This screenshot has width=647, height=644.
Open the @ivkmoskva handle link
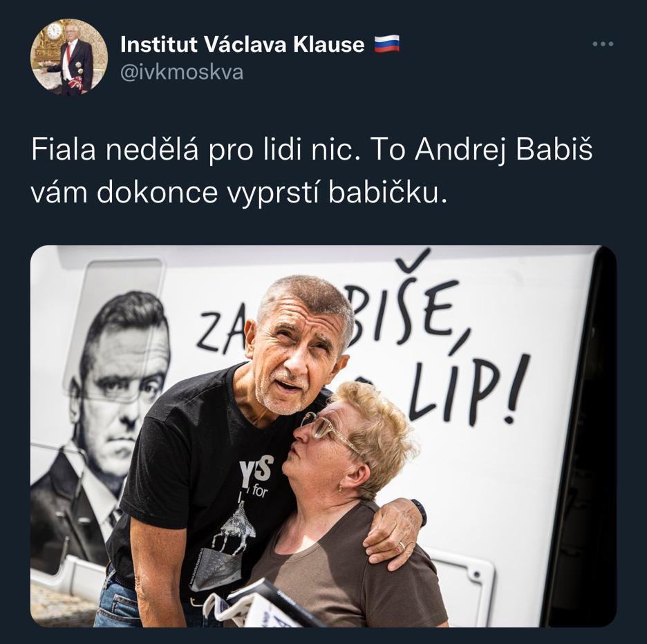point(182,72)
